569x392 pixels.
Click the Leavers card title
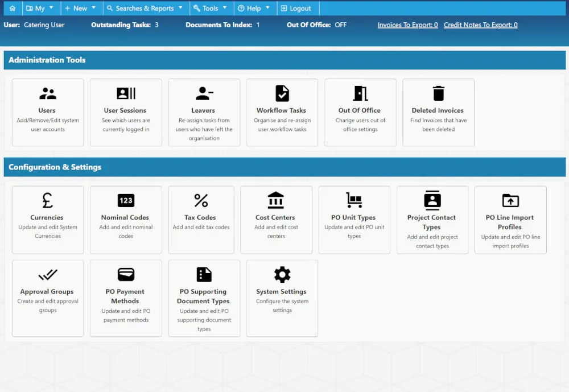[x=203, y=110]
